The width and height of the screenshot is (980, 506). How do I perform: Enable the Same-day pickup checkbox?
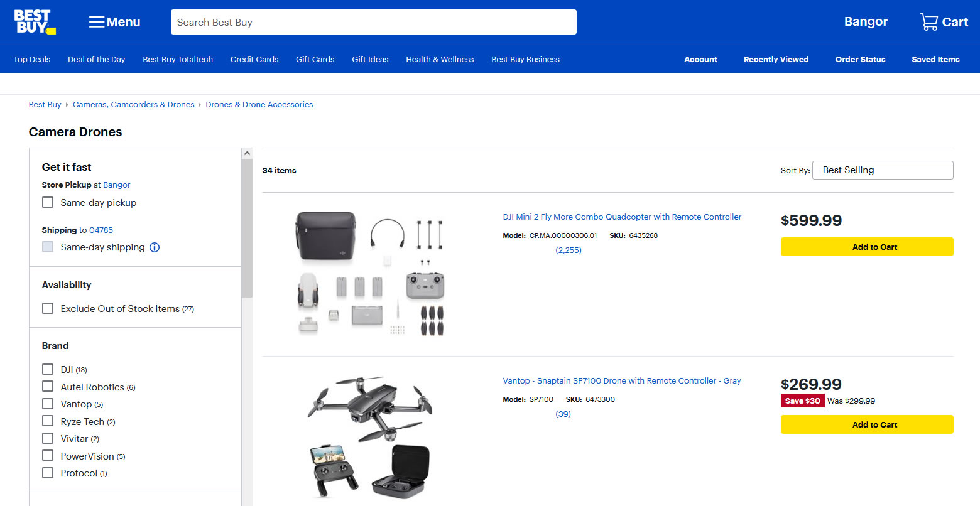coord(48,202)
